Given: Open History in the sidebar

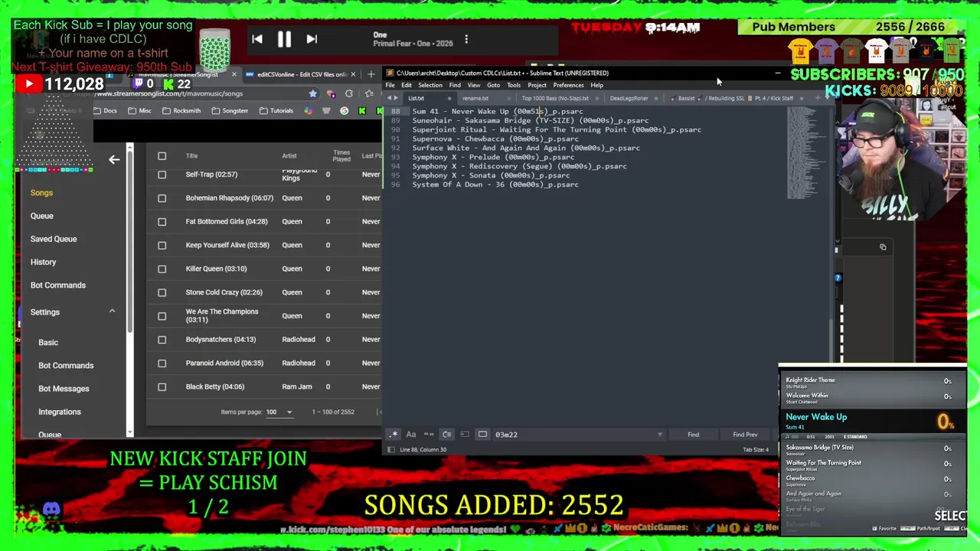Looking at the screenshot, I should tap(43, 262).
